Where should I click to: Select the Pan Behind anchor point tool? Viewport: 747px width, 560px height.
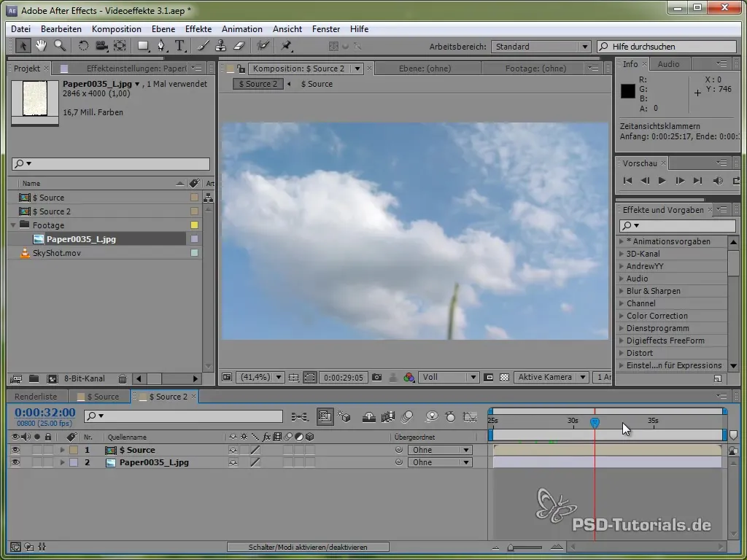point(120,46)
